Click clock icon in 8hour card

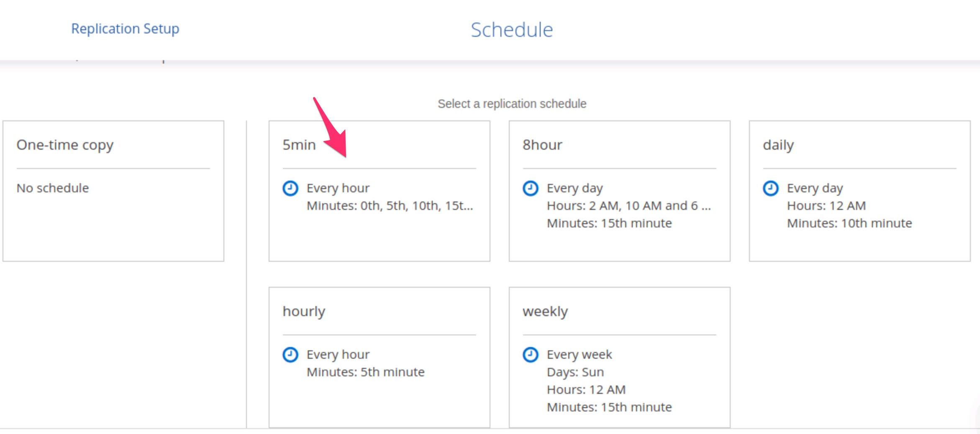point(530,188)
